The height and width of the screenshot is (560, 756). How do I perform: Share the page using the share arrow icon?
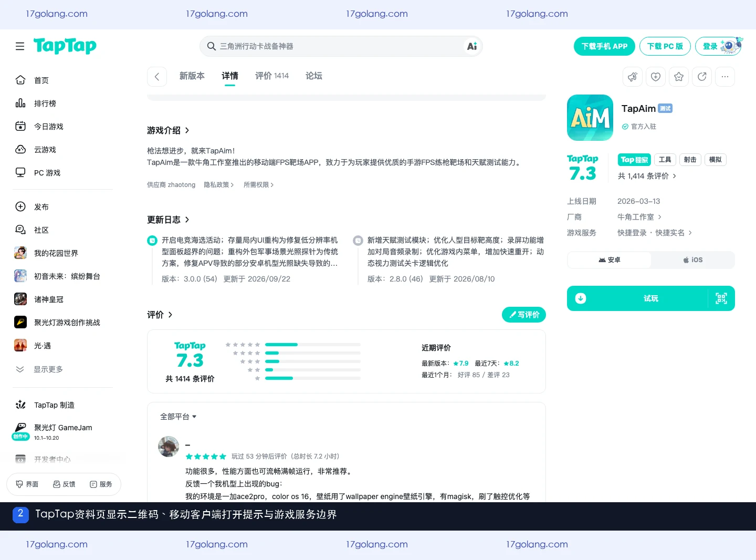702,77
